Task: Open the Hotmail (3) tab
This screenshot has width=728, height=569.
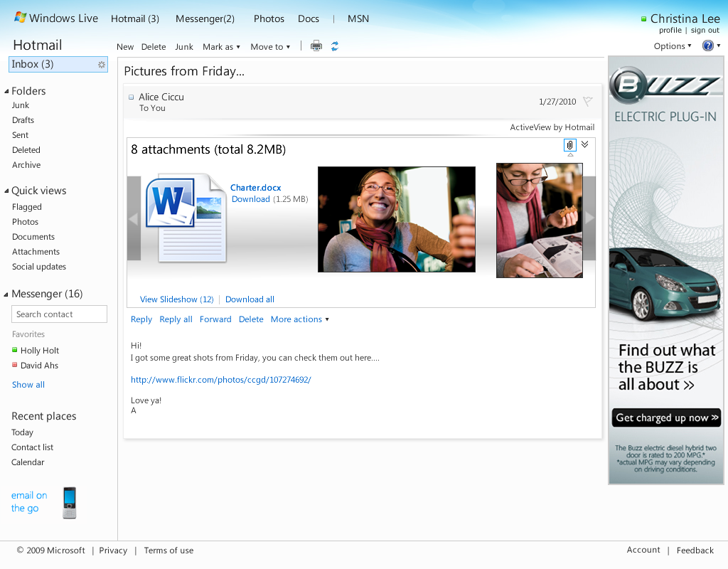Action: click(135, 18)
